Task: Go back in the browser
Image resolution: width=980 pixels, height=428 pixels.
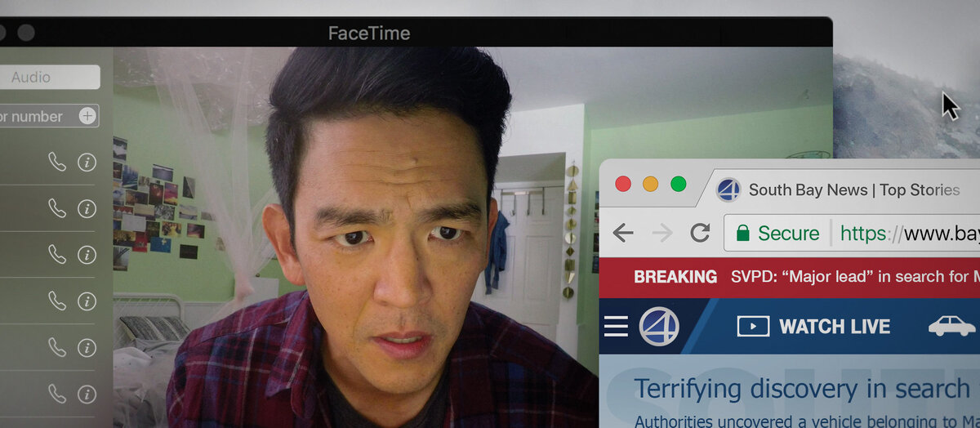Action: coord(623,234)
